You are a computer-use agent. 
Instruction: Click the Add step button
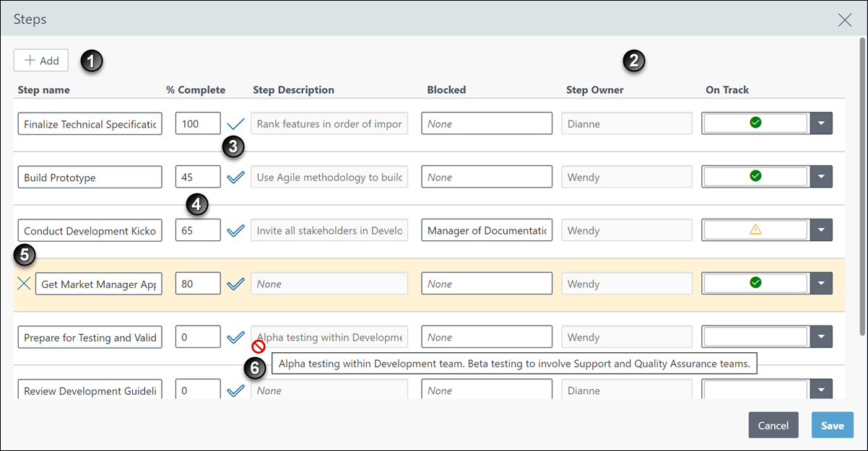pos(41,61)
